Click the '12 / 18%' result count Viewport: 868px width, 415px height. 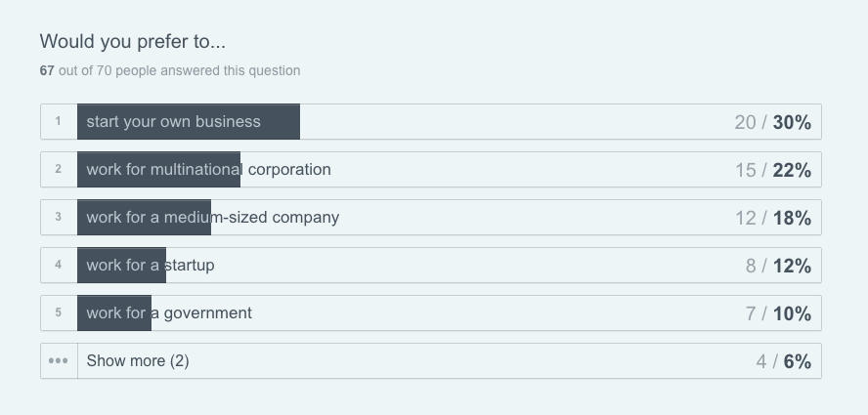pyautogui.click(x=772, y=218)
